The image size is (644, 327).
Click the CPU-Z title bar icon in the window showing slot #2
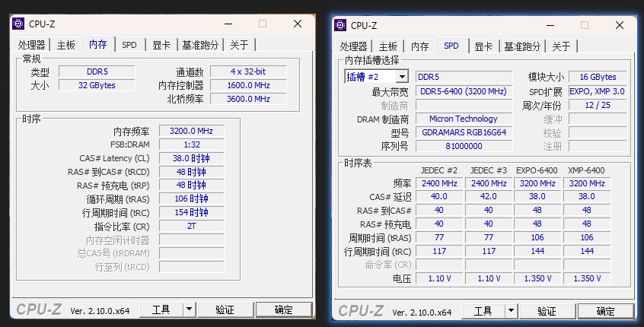tap(341, 25)
